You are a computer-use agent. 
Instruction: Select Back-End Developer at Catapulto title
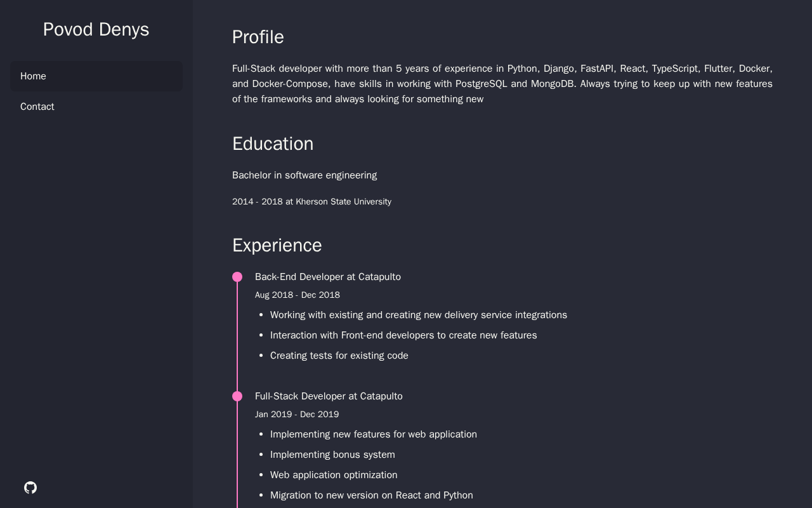pyautogui.click(x=328, y=277)
